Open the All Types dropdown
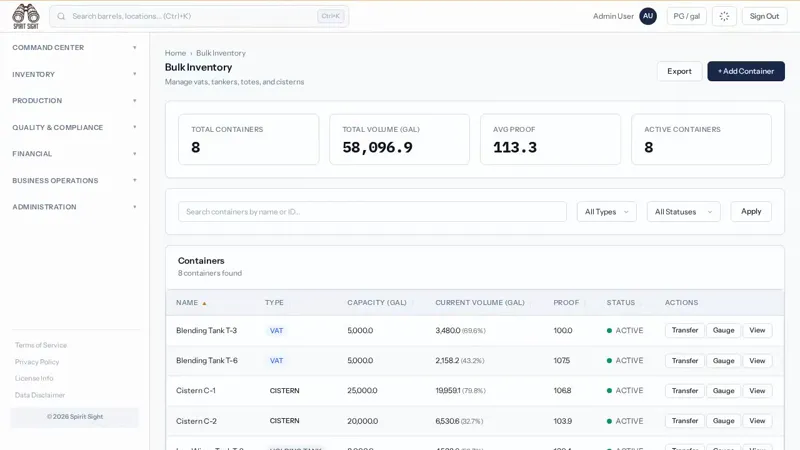 click(x=607, y=212)
